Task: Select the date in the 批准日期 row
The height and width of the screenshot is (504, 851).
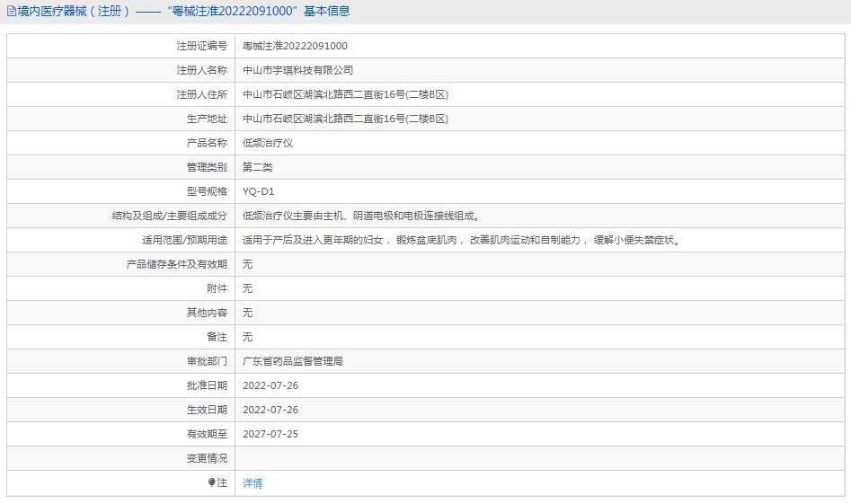Action: (270, 385)
